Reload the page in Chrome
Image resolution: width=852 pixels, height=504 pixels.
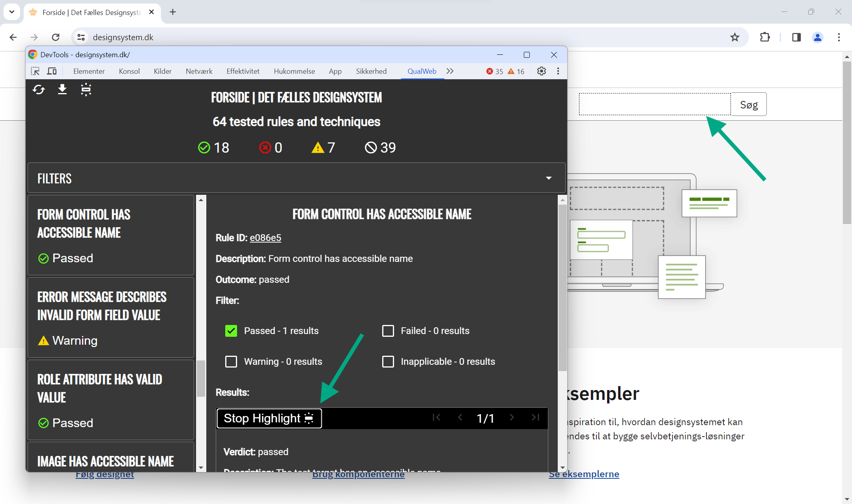56,37
